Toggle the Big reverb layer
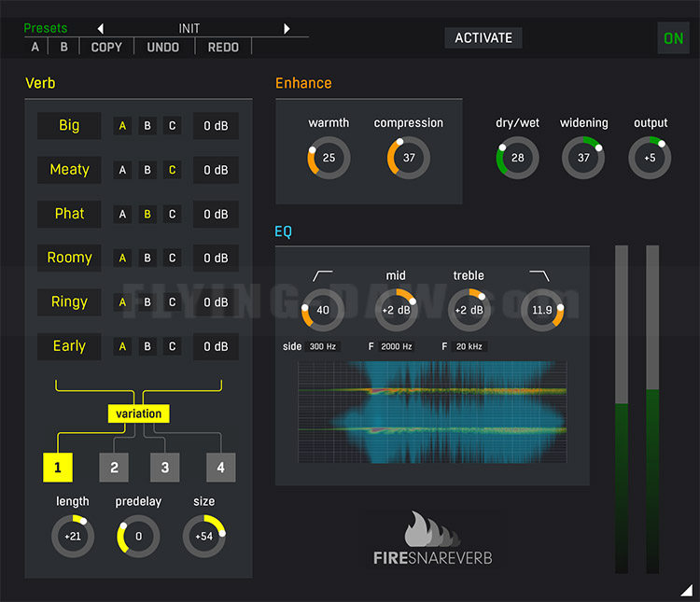 pos(69,125)
